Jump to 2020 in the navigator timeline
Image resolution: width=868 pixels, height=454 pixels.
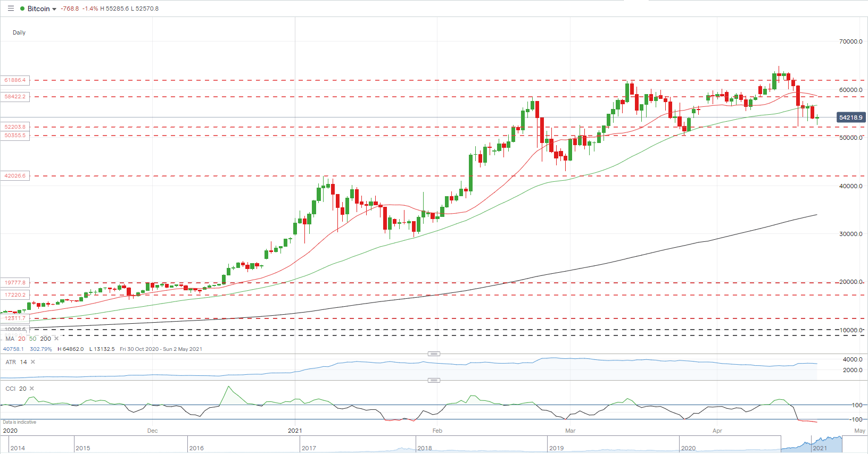tap(688, 448)
